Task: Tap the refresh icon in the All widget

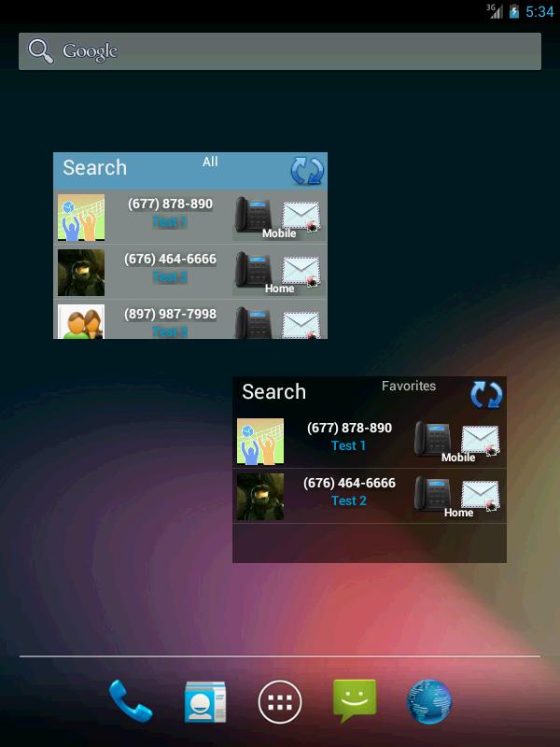Action: pyautogui.click(x=307, y=171)
